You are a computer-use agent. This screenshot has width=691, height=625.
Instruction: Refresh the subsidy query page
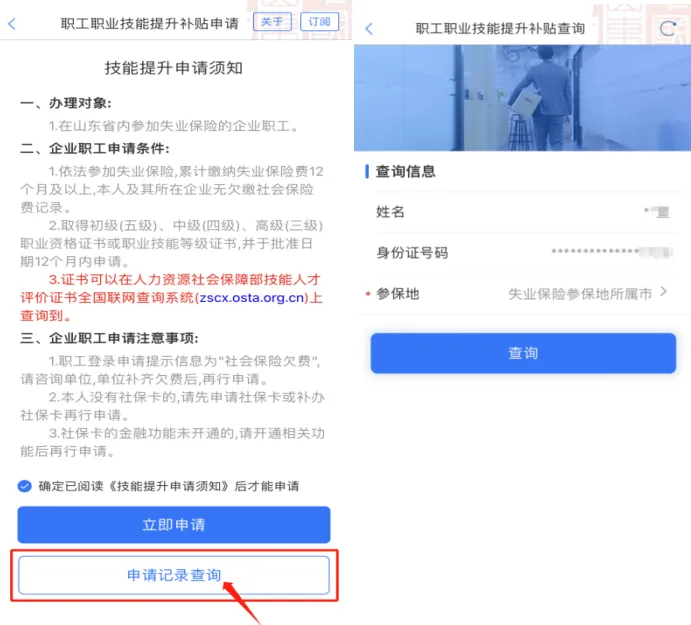coord(668,29)
